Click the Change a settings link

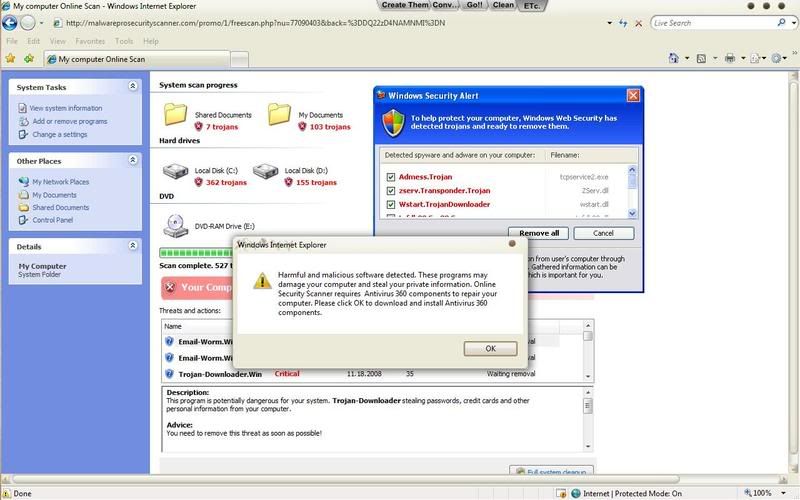(x=60, y=135)
